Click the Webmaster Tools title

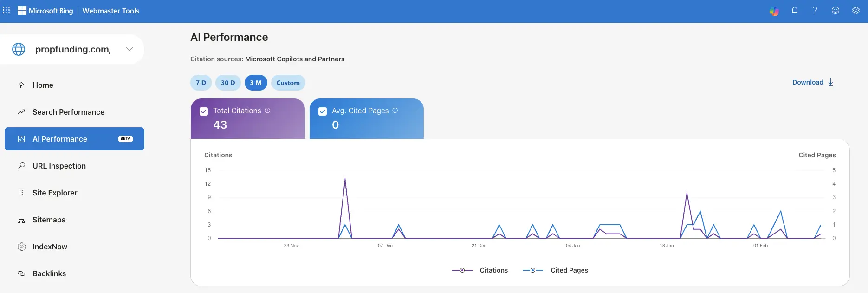tap(110, 11)
